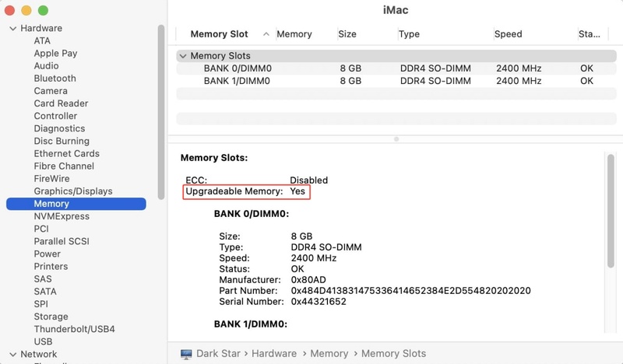The height and width of the screenshot is (364, 623).
Task: Click the bold Memory Slots heading
Action: 214,158
